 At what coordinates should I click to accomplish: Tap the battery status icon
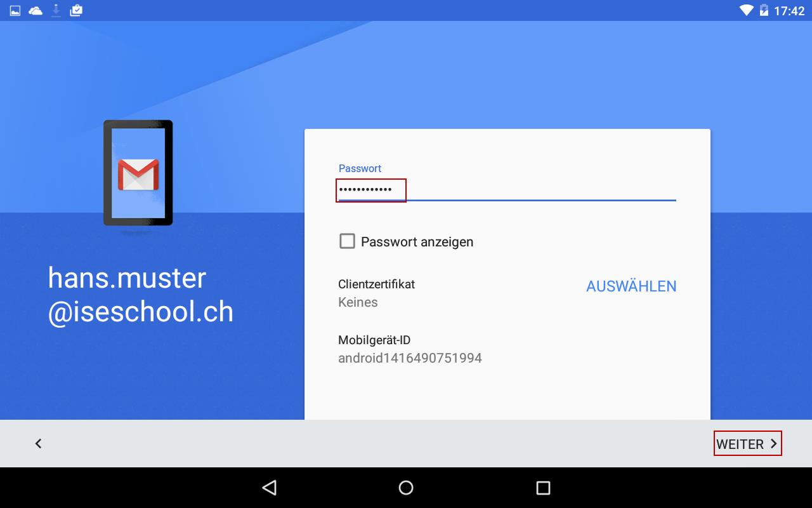[764, 10]
